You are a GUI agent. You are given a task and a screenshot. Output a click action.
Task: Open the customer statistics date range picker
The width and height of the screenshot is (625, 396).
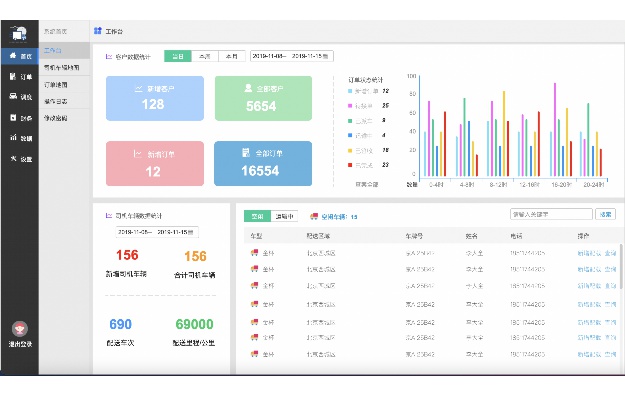tap(292, 56)
